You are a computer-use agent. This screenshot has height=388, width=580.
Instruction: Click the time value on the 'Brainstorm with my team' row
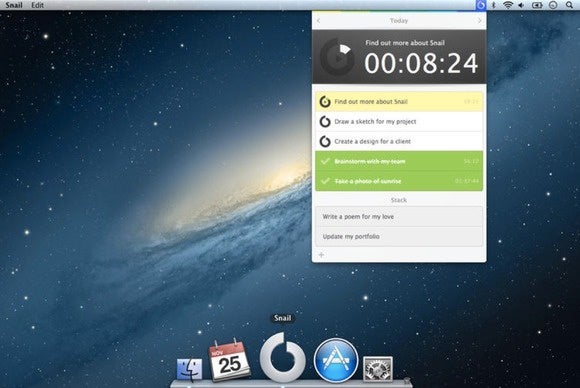point(471,161)
